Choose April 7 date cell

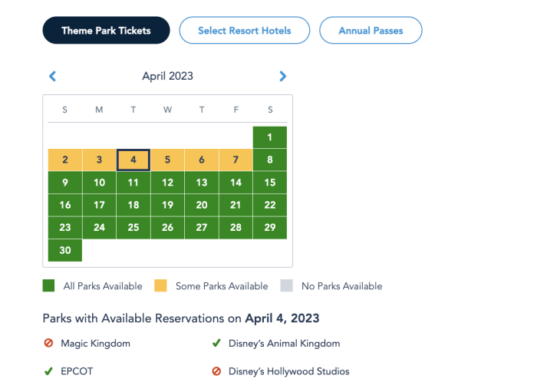[236, 160]
